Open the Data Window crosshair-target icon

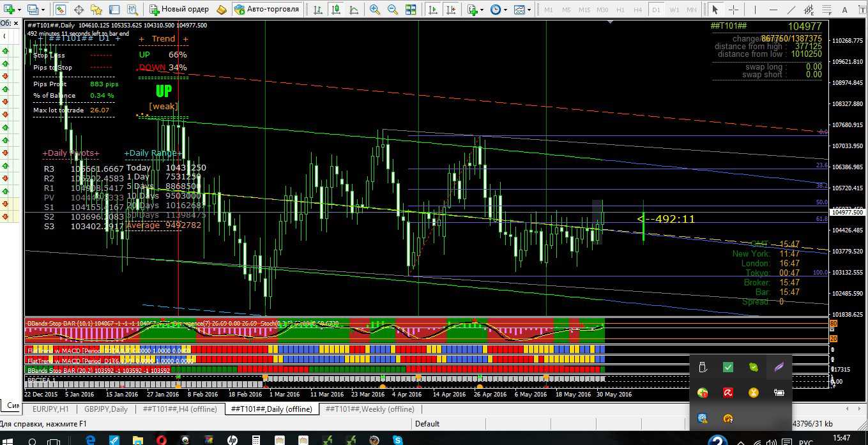[79, 10]
